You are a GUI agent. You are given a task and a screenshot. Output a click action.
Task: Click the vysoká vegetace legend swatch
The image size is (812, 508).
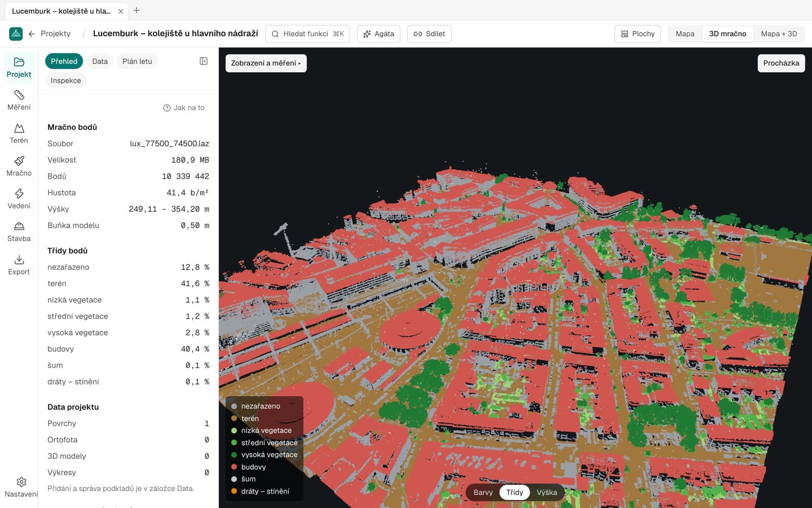pos(234,455)
